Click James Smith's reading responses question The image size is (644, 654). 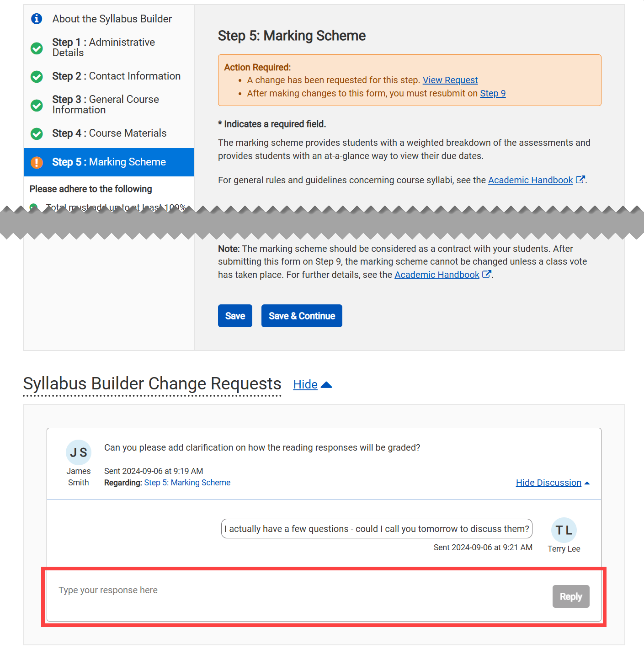(x=262, y=447)
